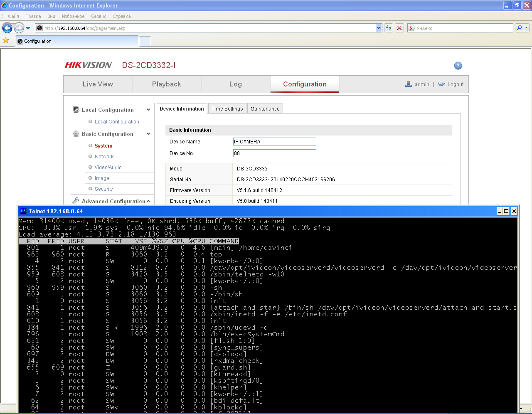Maximize the Telnet window

[507, 211]
